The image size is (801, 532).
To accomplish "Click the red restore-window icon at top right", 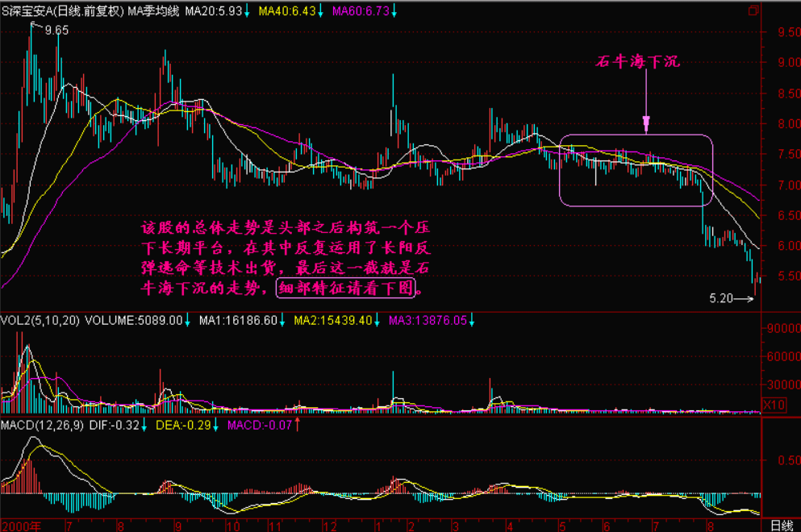I will tap(753, 10).
